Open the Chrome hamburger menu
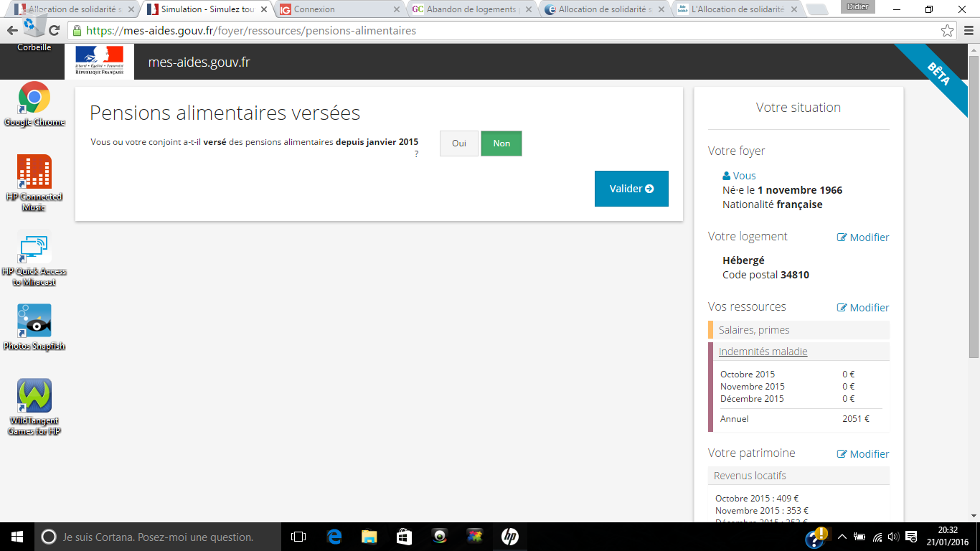The image size is (980, 551). (x=968, y=31)
